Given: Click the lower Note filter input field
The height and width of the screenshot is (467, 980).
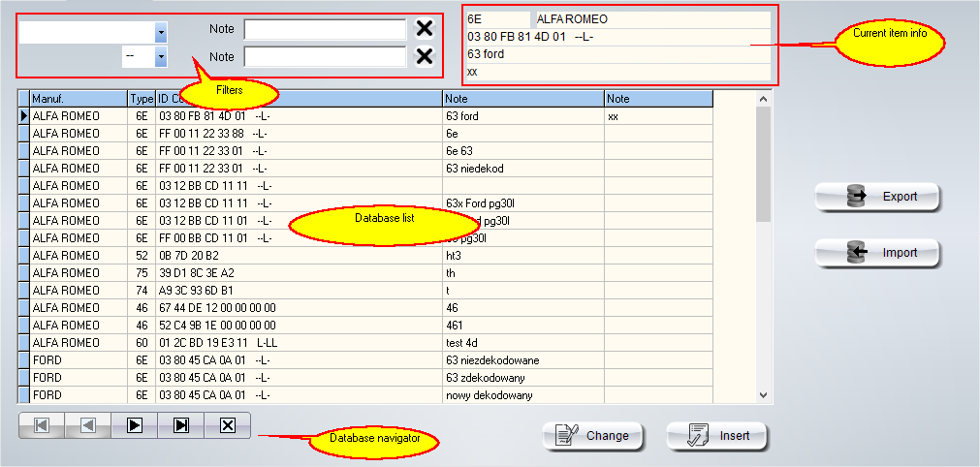Looking at the screenshot, I should coord(325,57).
